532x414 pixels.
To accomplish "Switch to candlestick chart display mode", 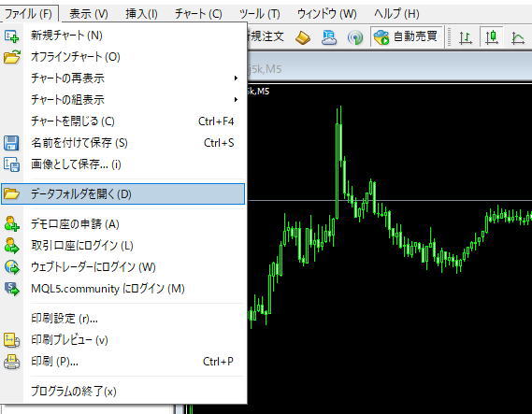I will pyautogui.click(x=492, y=37).
